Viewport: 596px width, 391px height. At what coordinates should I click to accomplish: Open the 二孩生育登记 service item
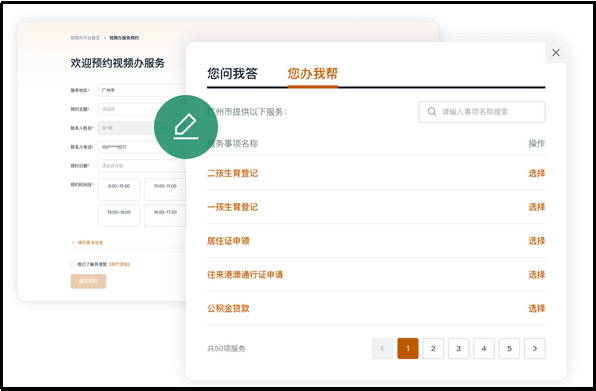click(232, 173)
